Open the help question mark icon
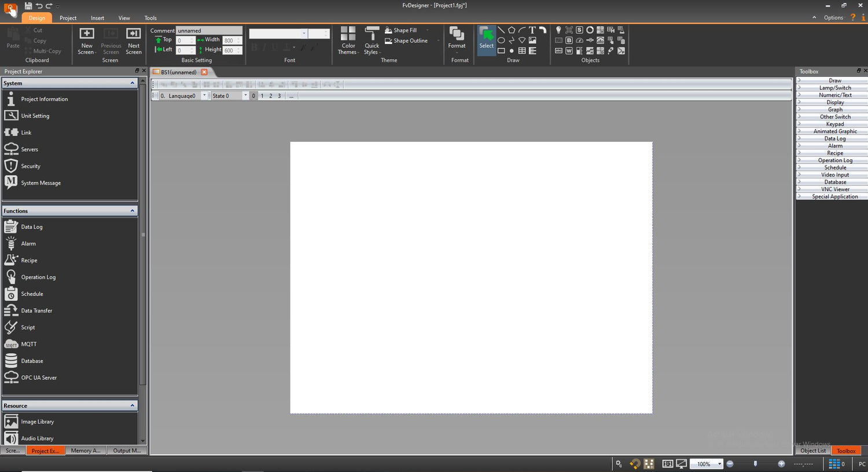 click(x=852, y=17)
